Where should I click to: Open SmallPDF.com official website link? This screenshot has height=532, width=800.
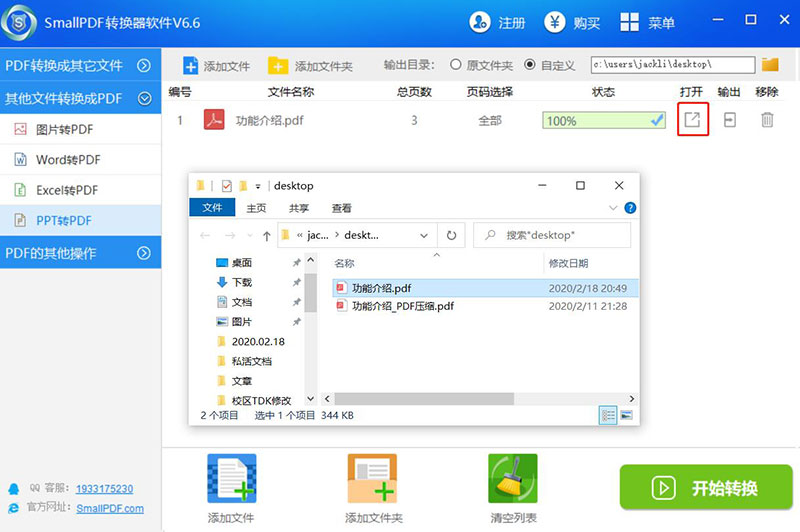[x=110, y=509]
